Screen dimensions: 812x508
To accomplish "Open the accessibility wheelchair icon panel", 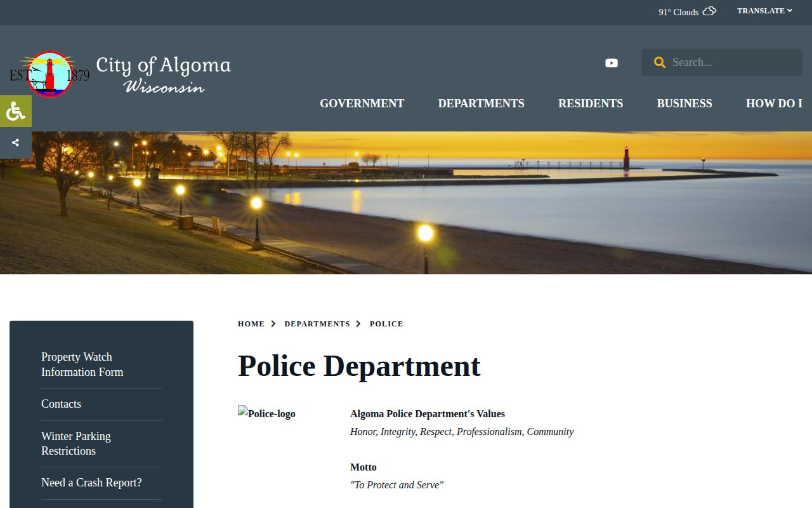I will (x=15, y=111).
